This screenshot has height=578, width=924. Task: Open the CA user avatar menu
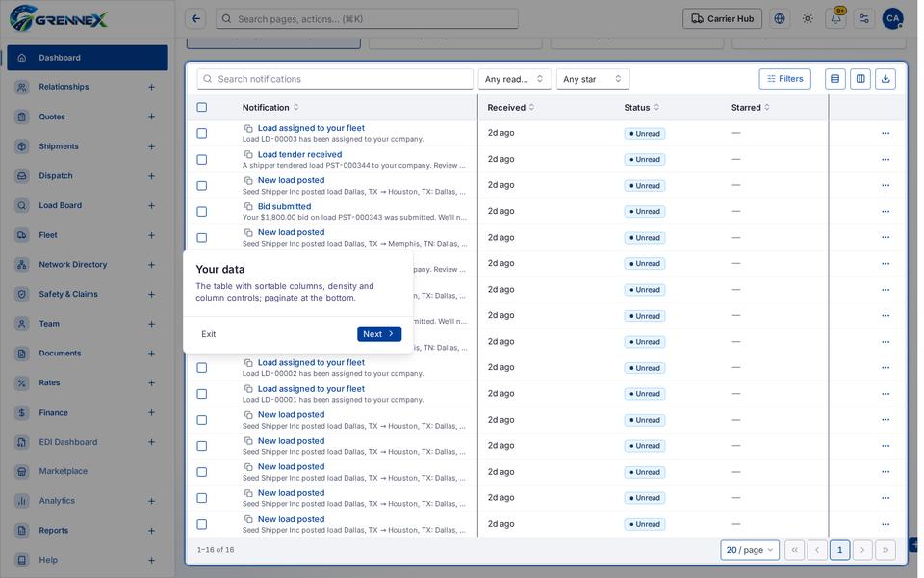coord(893,19)
